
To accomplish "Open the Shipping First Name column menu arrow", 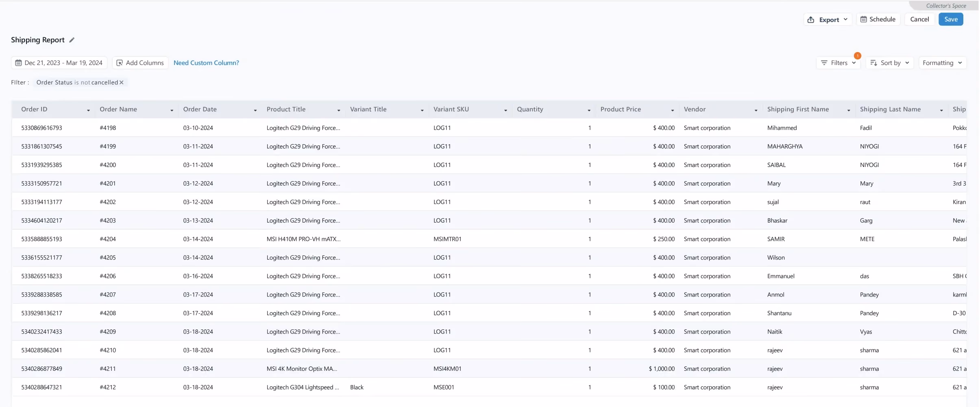I will 848,110.
